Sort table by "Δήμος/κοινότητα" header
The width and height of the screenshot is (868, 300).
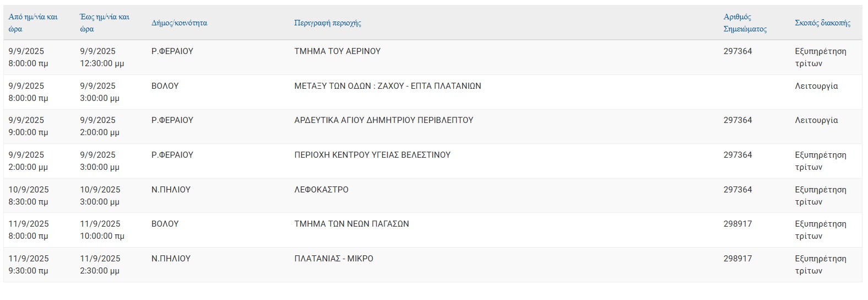click(x=179, y=23)
